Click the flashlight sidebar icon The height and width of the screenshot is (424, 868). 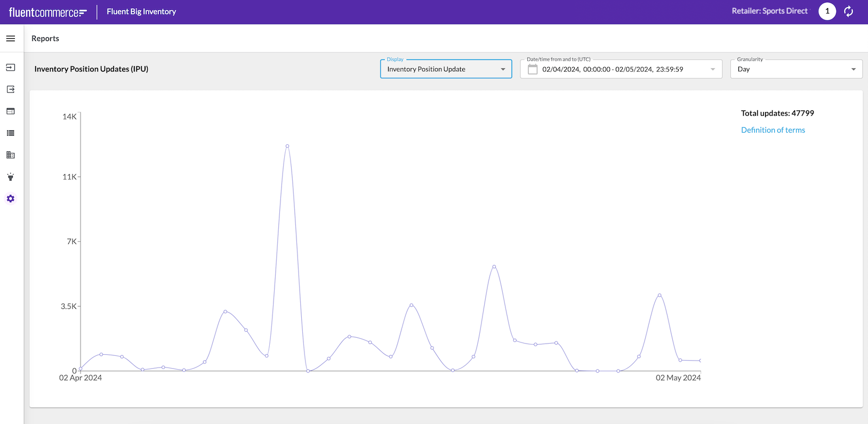[11, 177]
